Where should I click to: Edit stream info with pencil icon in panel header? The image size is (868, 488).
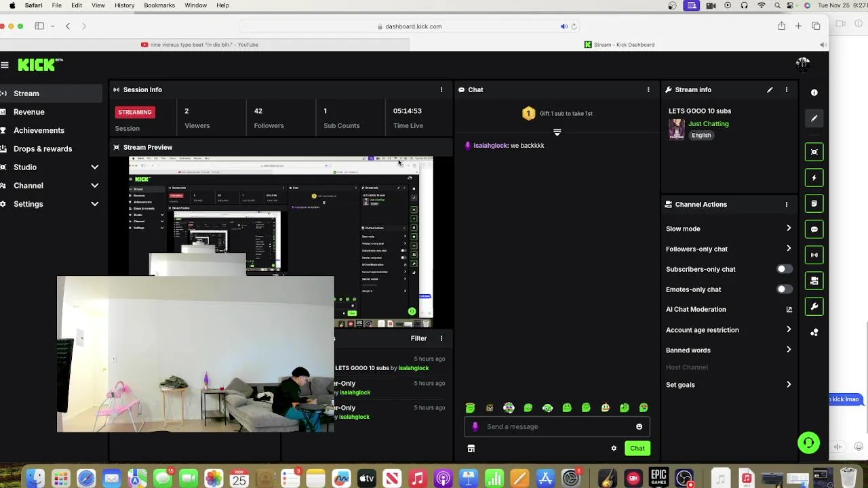tap(770, 89)
